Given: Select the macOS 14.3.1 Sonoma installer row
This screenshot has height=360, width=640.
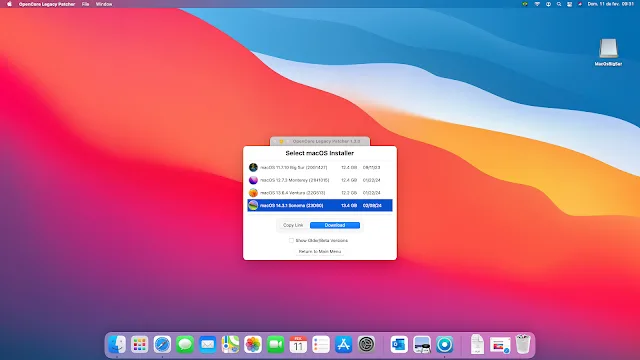Looking at the screenshot, I should (x=320, y=205).
